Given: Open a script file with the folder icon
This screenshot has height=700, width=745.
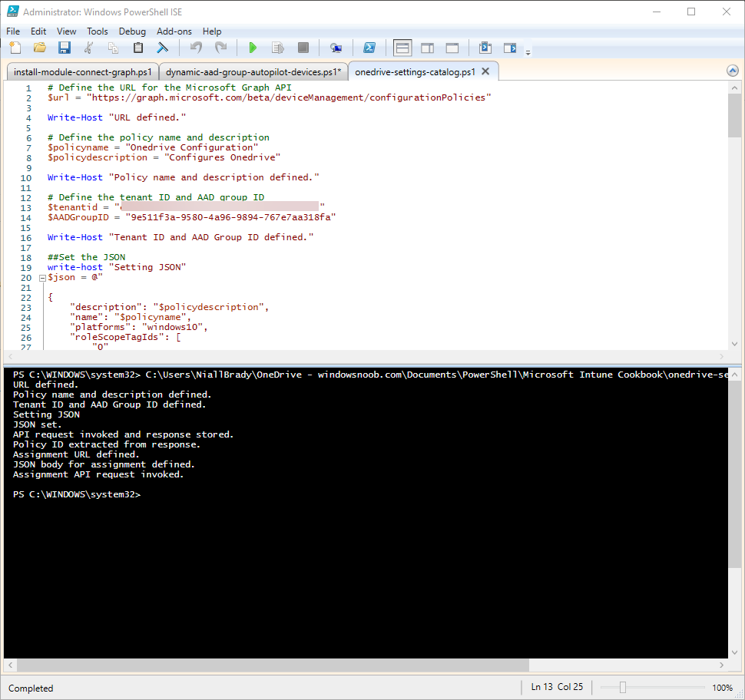Looking at the screenshot, I should coord(40,48).
